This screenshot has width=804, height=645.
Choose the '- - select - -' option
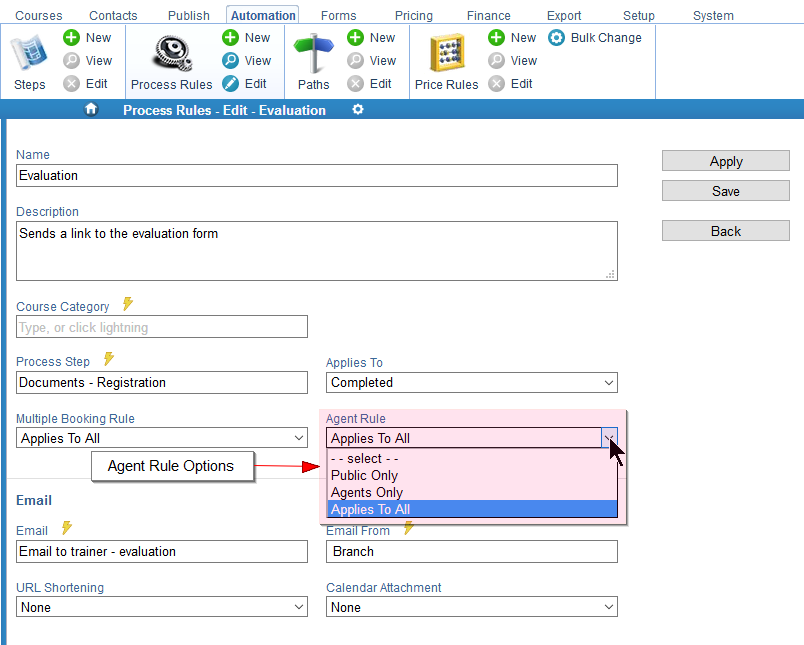[x=472, y=458]
